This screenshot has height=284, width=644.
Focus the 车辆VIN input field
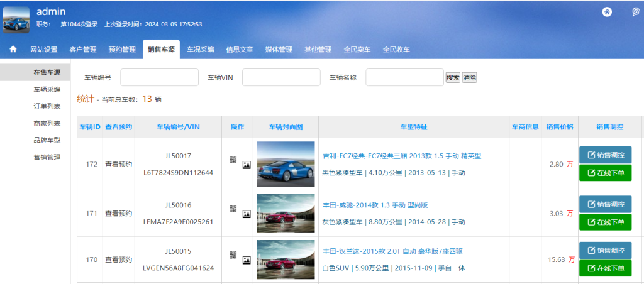tap(281, 77)
